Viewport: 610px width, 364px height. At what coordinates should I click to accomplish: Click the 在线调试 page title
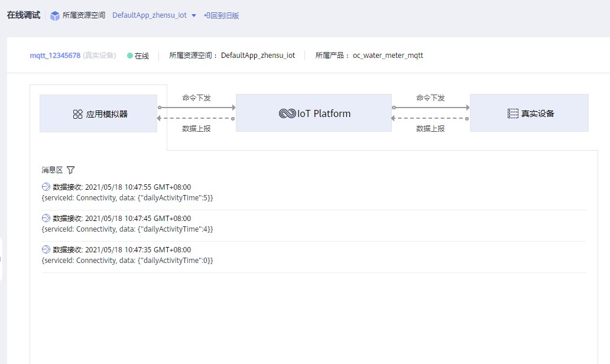[x=23, y=15]
